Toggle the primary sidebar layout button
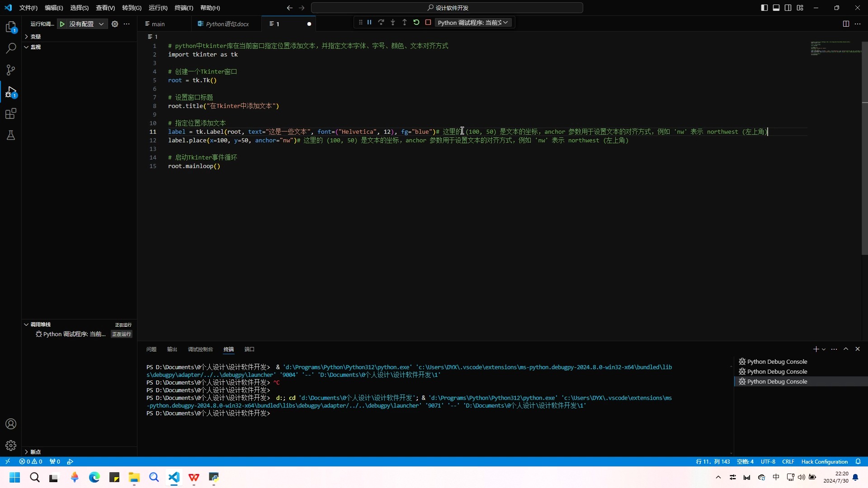This screenshot has height=488, width=868. [x=764, y=8]
